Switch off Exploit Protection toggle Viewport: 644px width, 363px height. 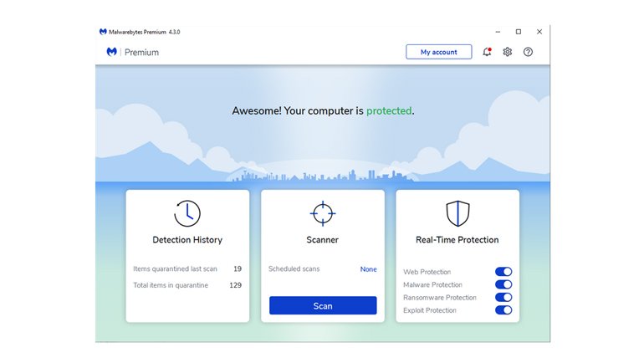[503, 310]
